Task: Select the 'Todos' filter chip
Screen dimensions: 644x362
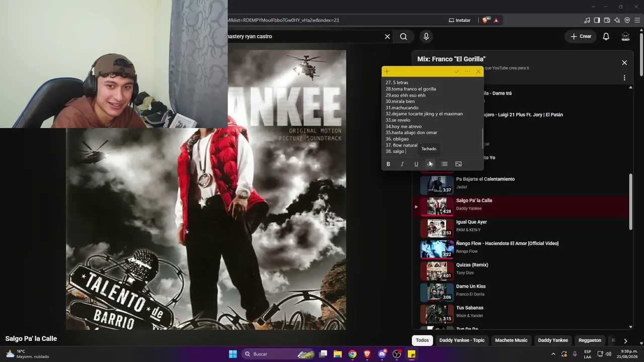Action: pyautogui.click(x=423, y=340)
